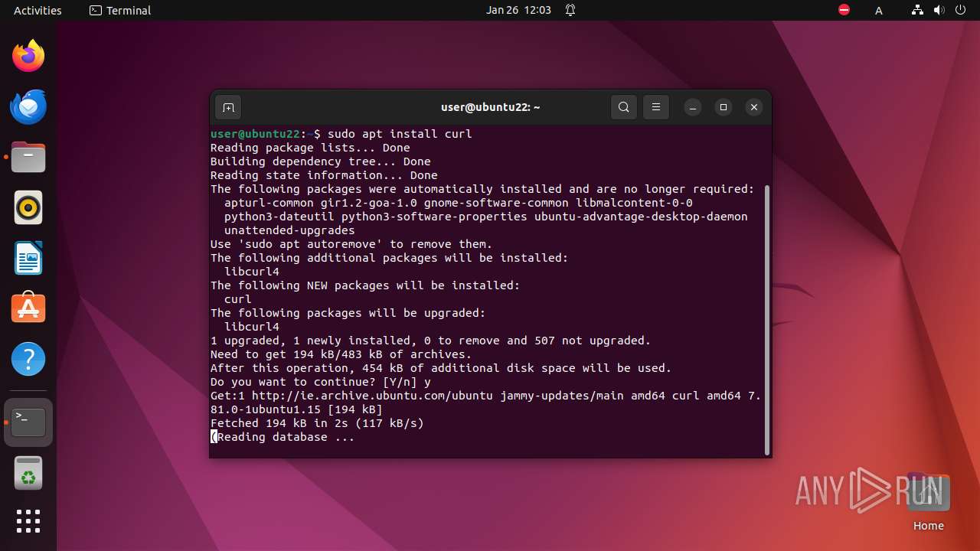Open the Terminal hamburger menu

[x=656, y=107]
